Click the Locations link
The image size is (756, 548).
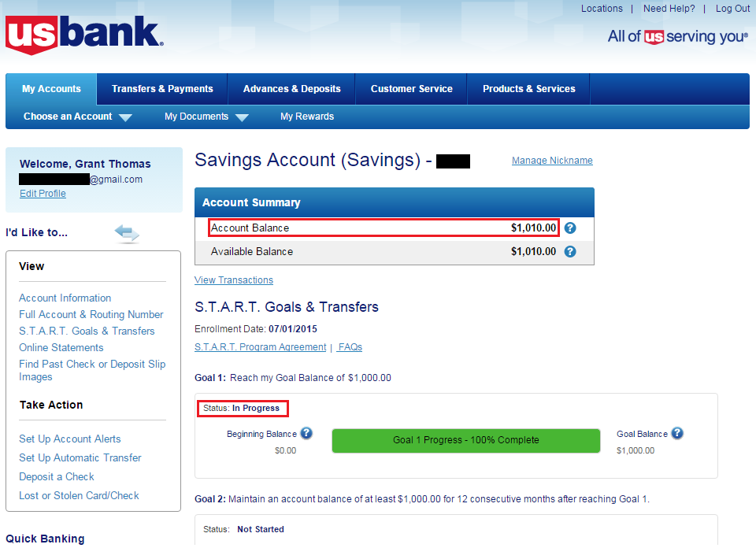click(x=602, y=9)
